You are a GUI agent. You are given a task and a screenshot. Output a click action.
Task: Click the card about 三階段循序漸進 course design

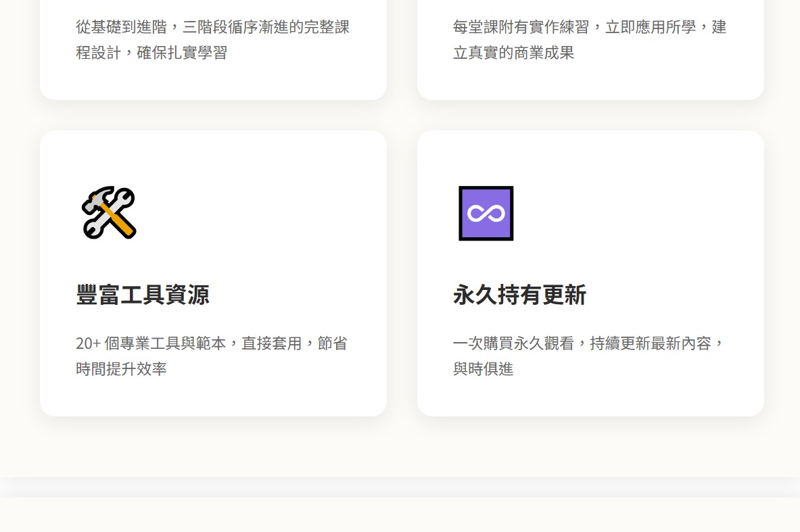213,41
